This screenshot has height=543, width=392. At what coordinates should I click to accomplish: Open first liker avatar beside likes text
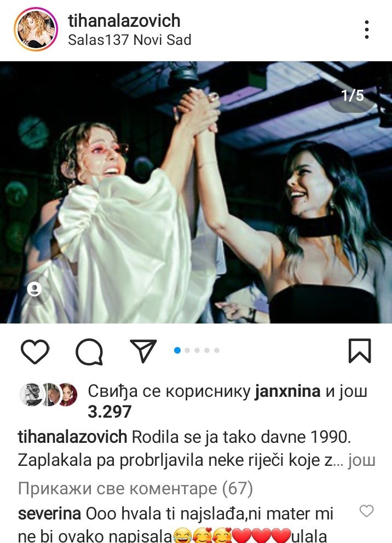31,395
